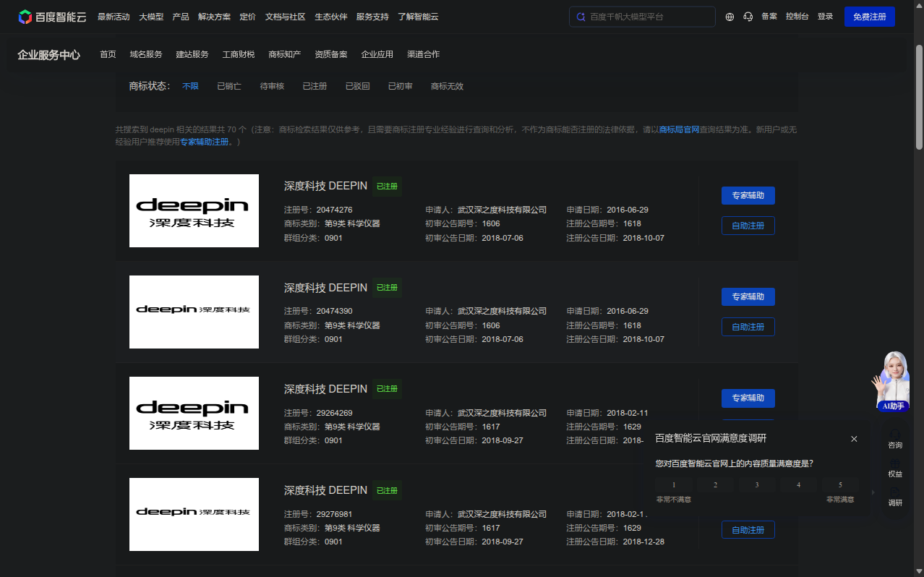Collapse the survey panel using small arrow

[x=873, y=492]
